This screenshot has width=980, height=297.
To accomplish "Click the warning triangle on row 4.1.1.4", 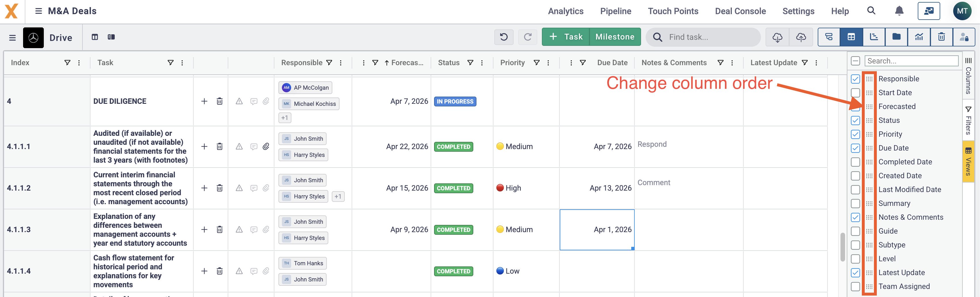I will (239, 271).
